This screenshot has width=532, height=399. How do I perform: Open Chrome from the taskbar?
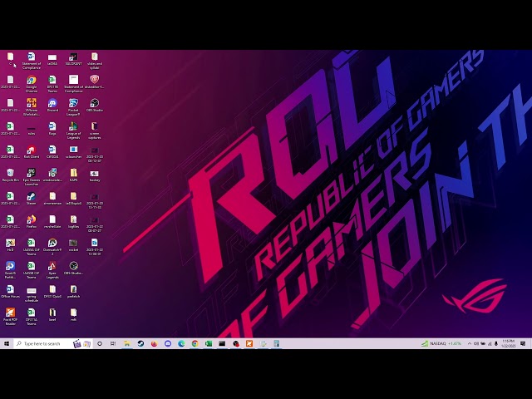pyautogui.click(x=195, y=343)
